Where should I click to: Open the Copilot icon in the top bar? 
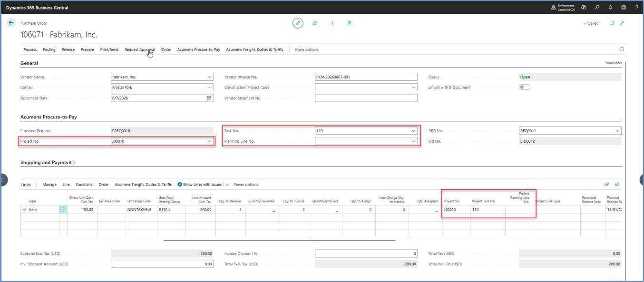coord(584,8)
